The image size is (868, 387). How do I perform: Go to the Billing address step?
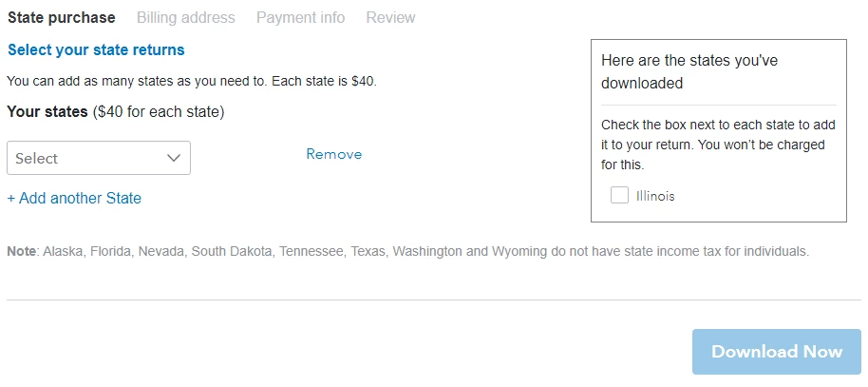[x=186, y=18]
